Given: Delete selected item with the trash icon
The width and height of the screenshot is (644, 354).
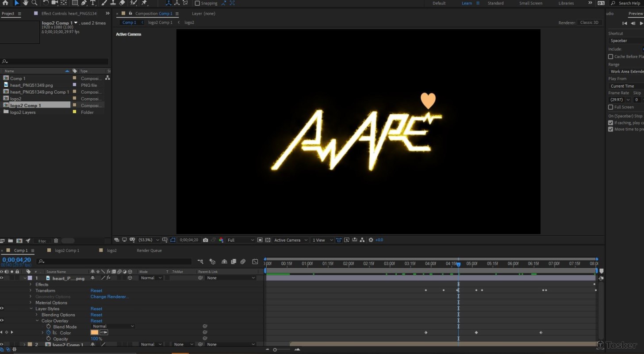Looking at the screenshot, I should click(56, 241).
